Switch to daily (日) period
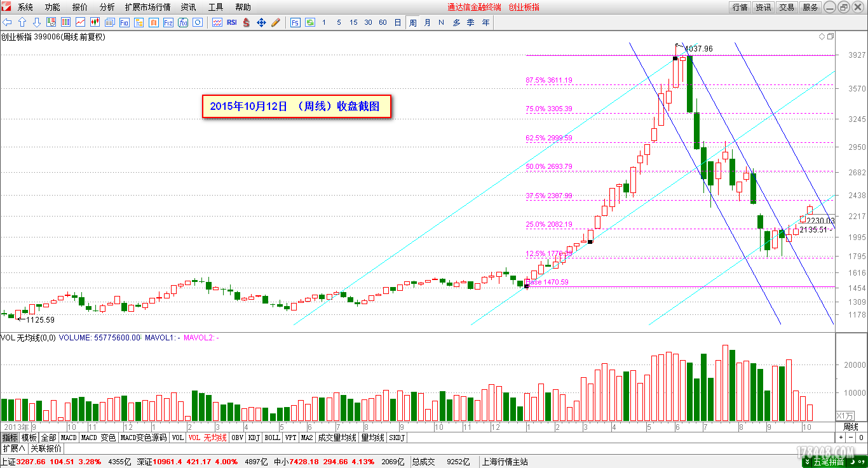The image size is (868, 468). [x=398, y=22]
